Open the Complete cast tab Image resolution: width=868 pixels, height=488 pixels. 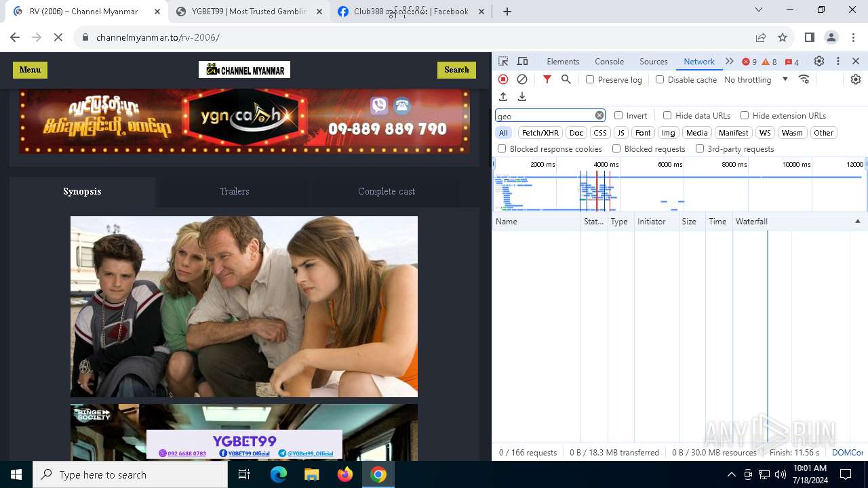pyautogui.click(x=387, y=191)
